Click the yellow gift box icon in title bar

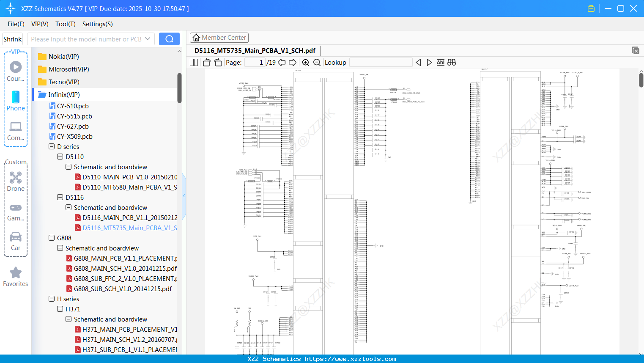click(x=591, y=8)
